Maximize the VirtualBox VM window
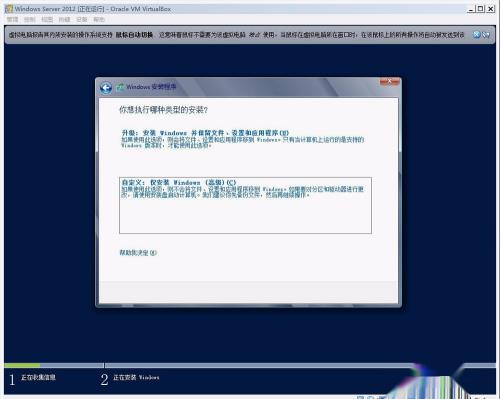Viewport: 500px width, 399px height. point(481,9)
